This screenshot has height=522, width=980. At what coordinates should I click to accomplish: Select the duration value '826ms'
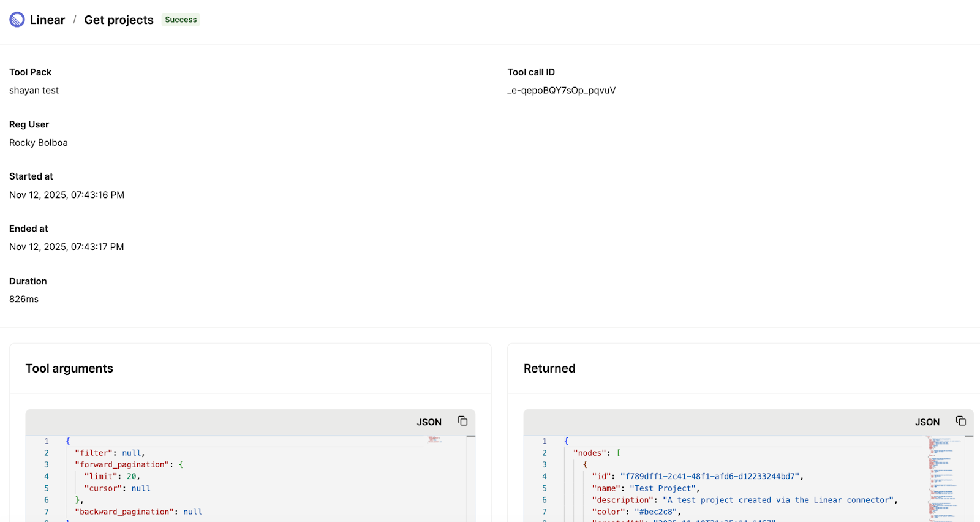[x=24, y=299]
